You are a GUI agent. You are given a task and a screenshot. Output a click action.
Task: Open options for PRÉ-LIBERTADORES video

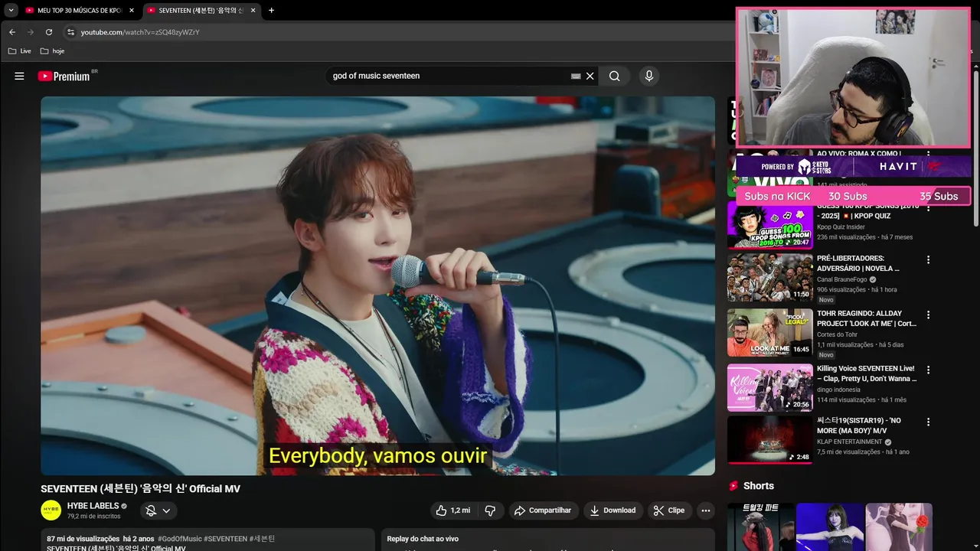(928, 260)
